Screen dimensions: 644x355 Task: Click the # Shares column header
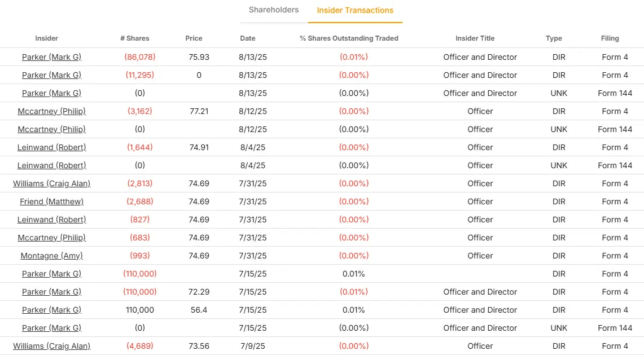[135, 38]
